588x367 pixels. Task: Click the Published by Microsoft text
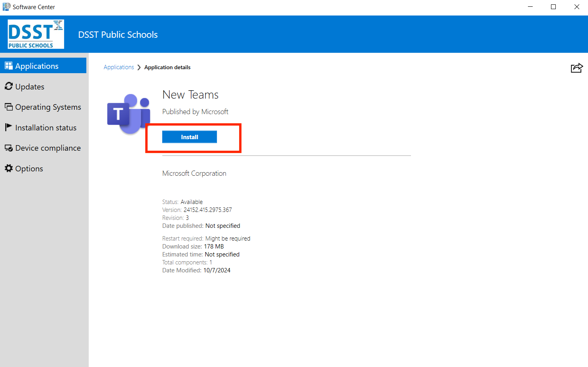coord(195,112)
